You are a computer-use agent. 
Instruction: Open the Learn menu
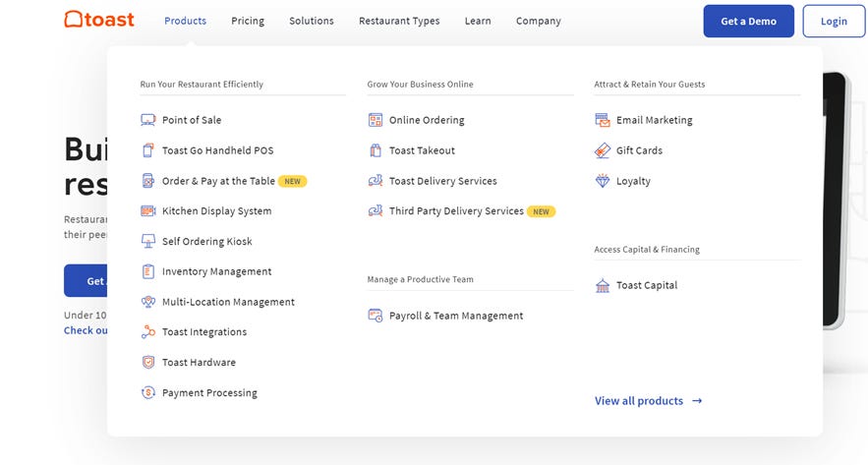(x=478, y=21)
